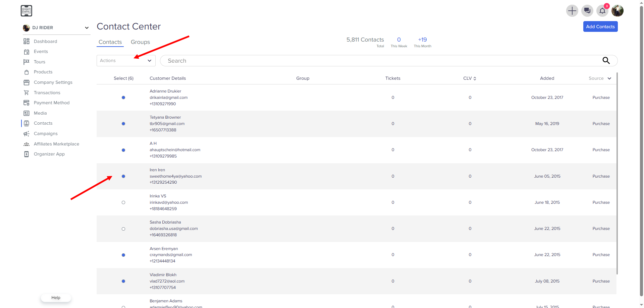Open Campaigns in the sidebar
The image size is (644, 308).
tap(46, 134)
